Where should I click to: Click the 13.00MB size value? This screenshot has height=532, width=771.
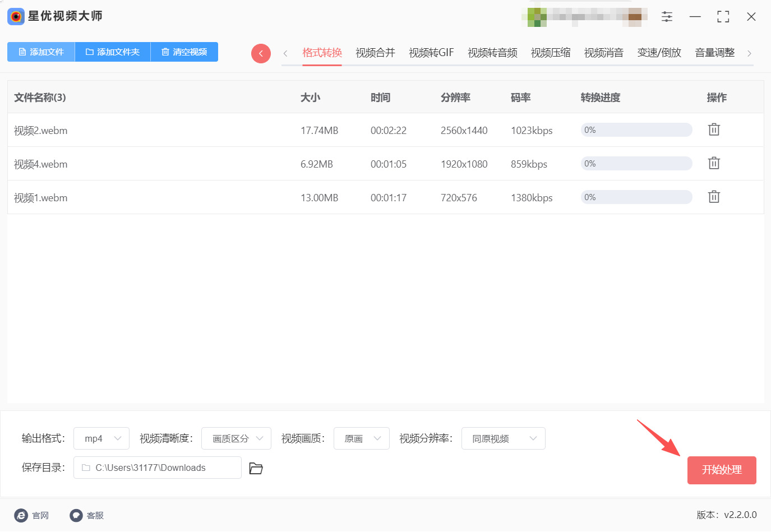pos(319,198)
